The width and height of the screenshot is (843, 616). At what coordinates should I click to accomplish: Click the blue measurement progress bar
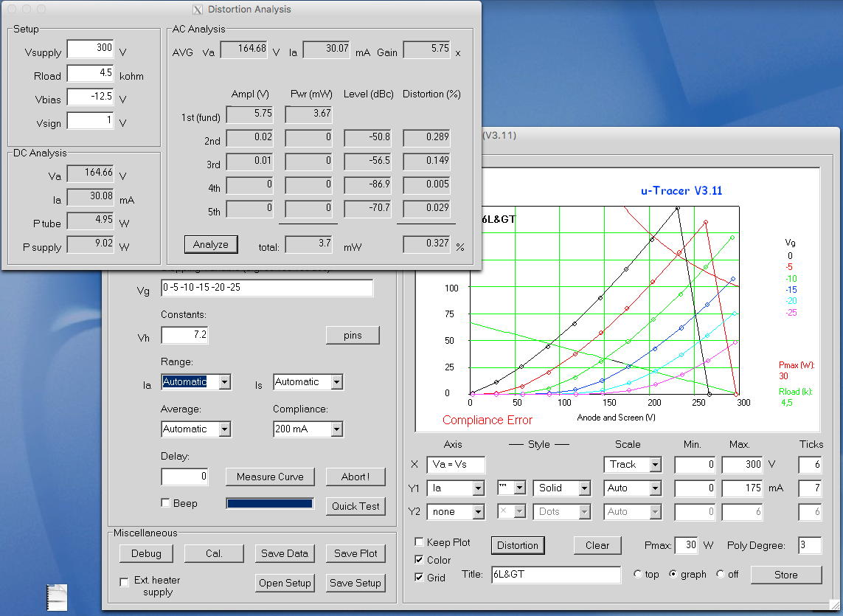pyautogui.click(x=269, y=504)
